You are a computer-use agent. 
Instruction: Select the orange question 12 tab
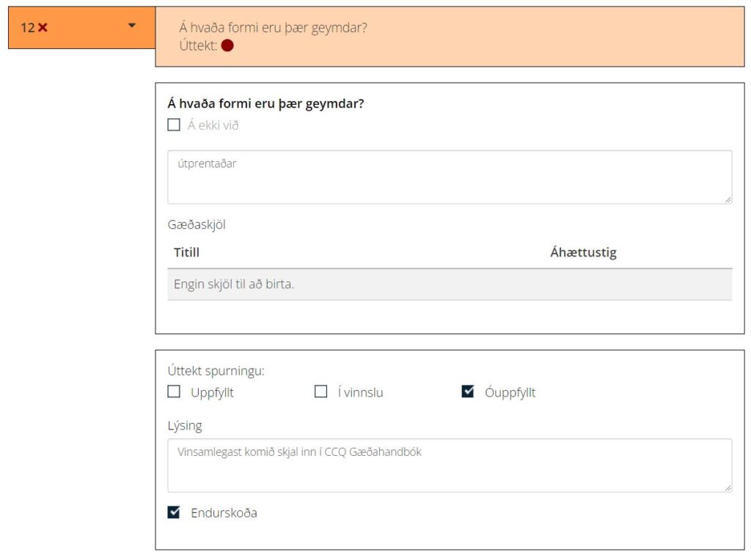click(81, 27)
